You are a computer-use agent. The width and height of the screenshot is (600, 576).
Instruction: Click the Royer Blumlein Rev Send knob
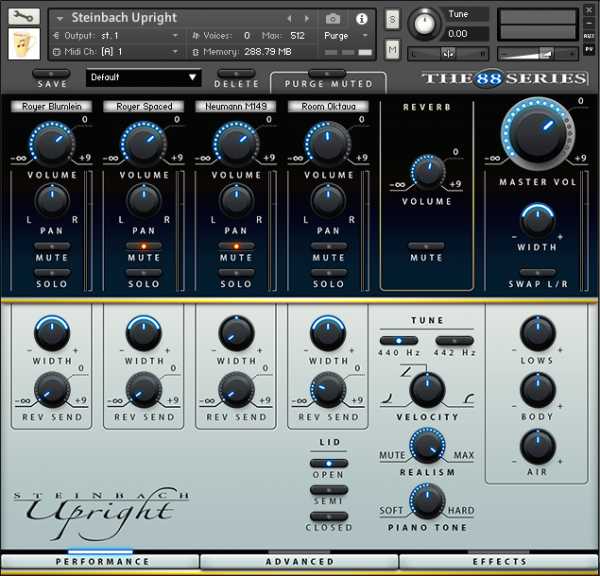coord(52,390)
